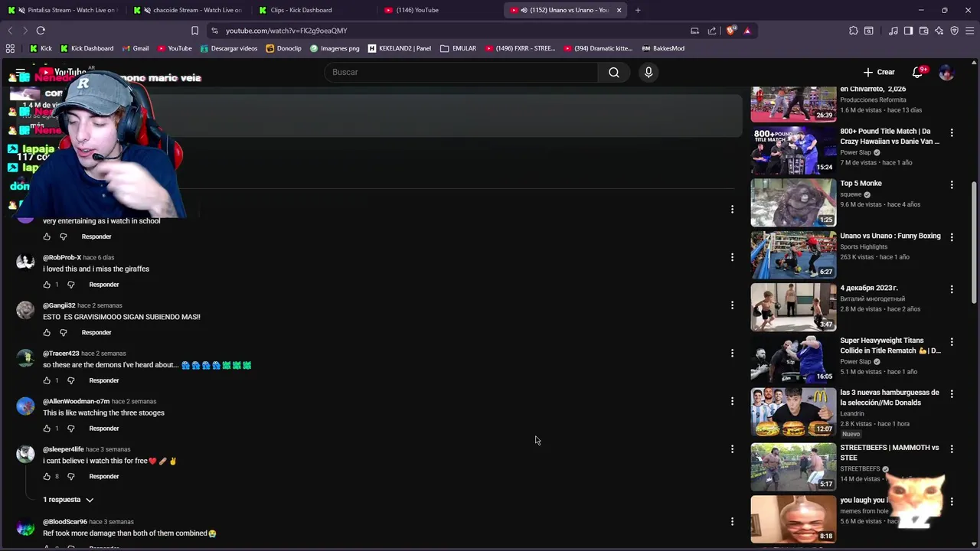Unmute the PintaEsa Stream tab audio icon
Viewport: 980px width, 551px height.
coord(21,10)
